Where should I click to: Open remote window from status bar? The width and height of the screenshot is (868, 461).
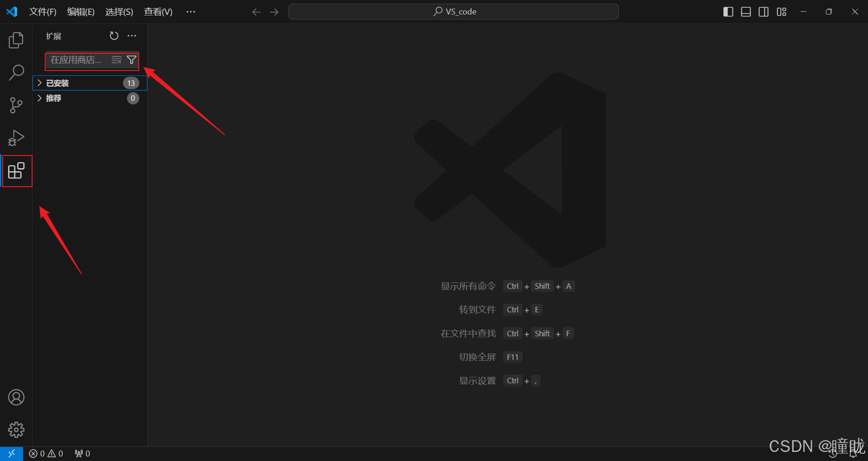pos(11,454)
